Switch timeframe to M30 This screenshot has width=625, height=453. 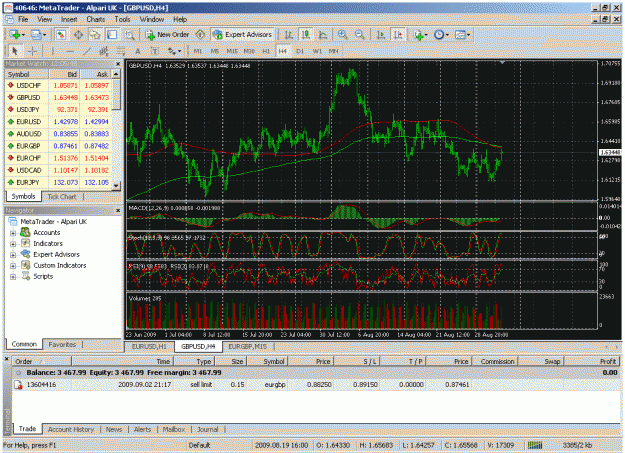point(249,51)
